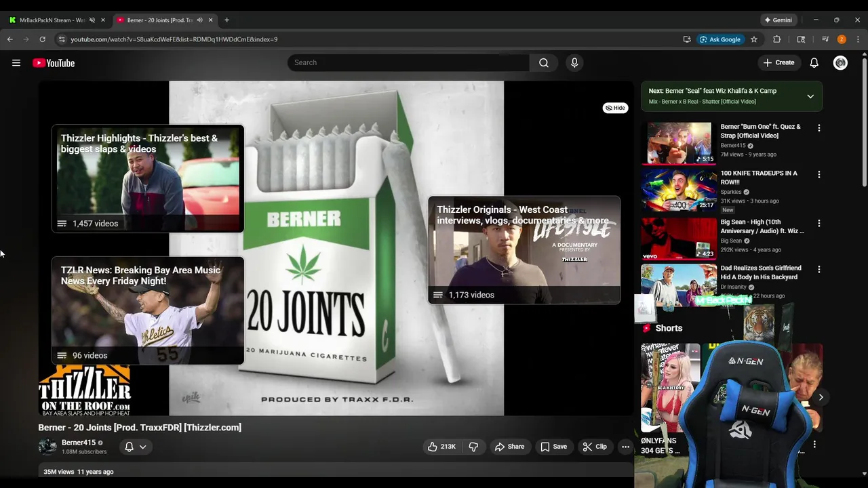Go back in browser history
Screen dimensions: 868x488
10,39
